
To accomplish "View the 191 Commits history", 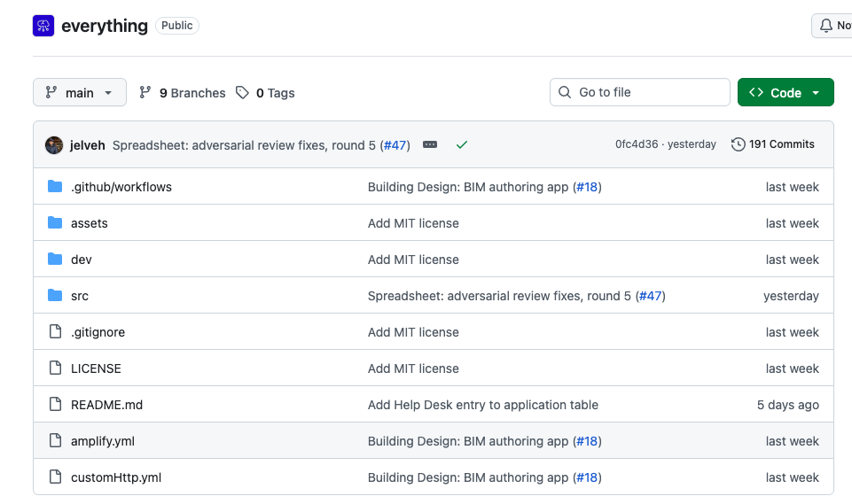I will coord(773,143).
